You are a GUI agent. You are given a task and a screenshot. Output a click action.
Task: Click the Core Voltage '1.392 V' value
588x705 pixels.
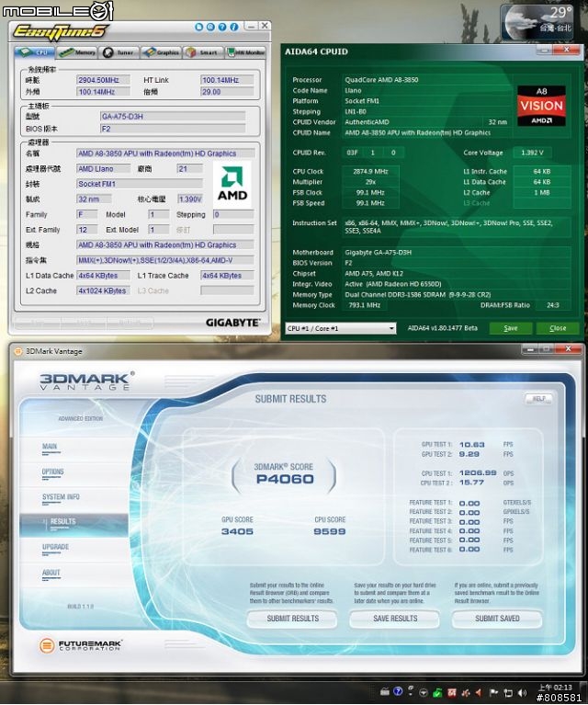click(x=532, y=153)
